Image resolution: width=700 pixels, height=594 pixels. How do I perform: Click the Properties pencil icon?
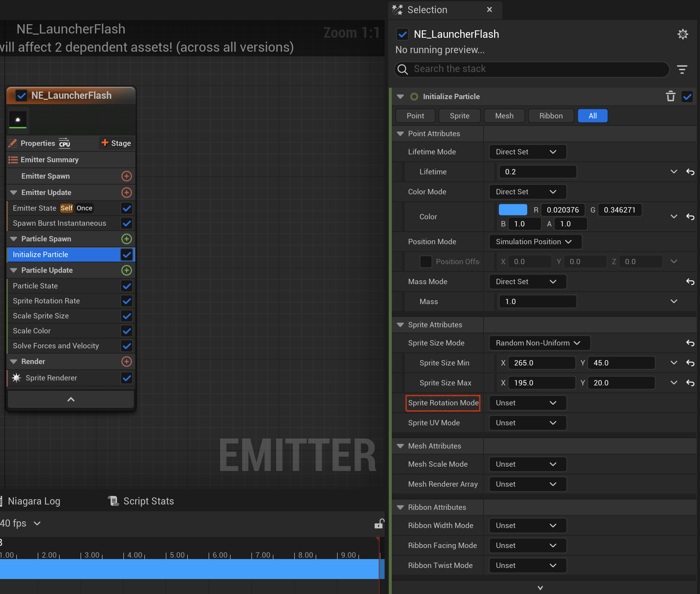(13, 143)
